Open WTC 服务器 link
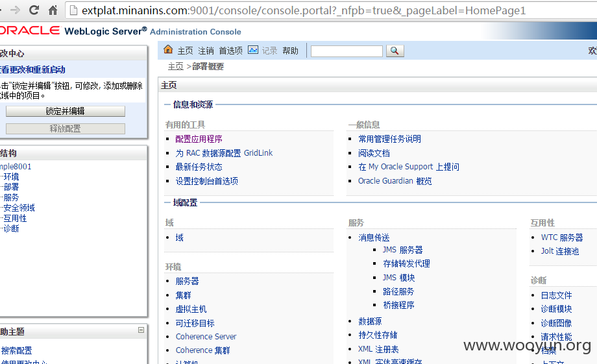Viewport: 597px width, 364px height. click(x=562, y=237)
